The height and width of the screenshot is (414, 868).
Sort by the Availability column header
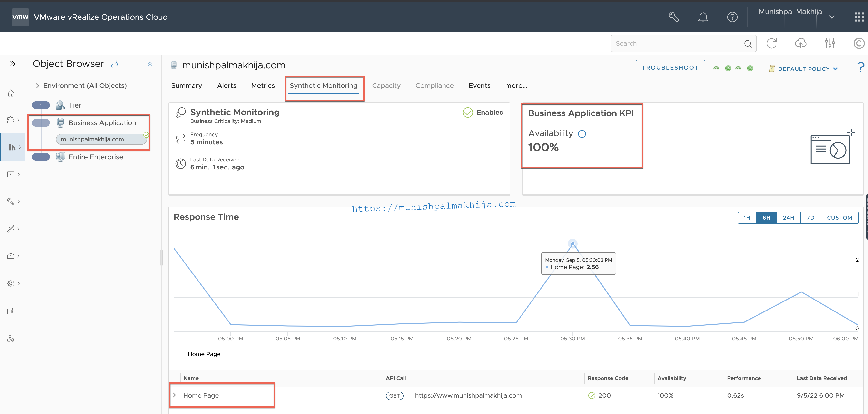(671, 378)
